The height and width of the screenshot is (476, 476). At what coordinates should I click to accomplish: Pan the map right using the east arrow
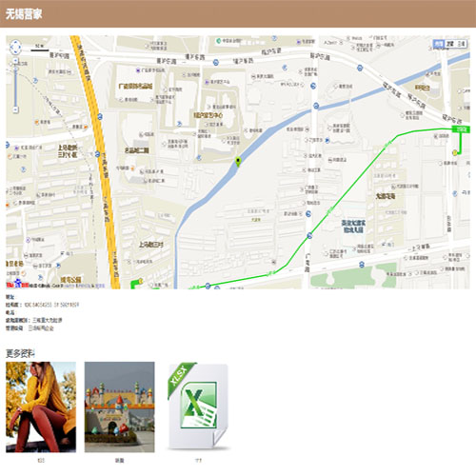tap(20, 48)
